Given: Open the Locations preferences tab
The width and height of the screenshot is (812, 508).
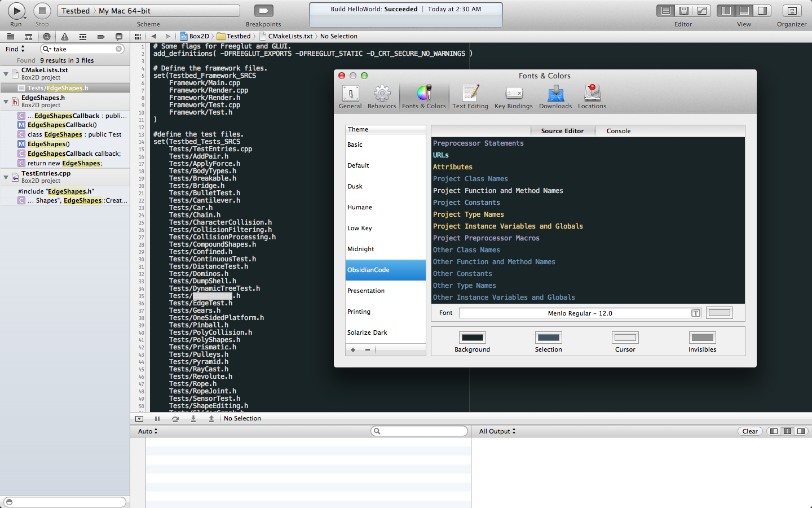Looking at the screenshot, I should pos(592,97).
